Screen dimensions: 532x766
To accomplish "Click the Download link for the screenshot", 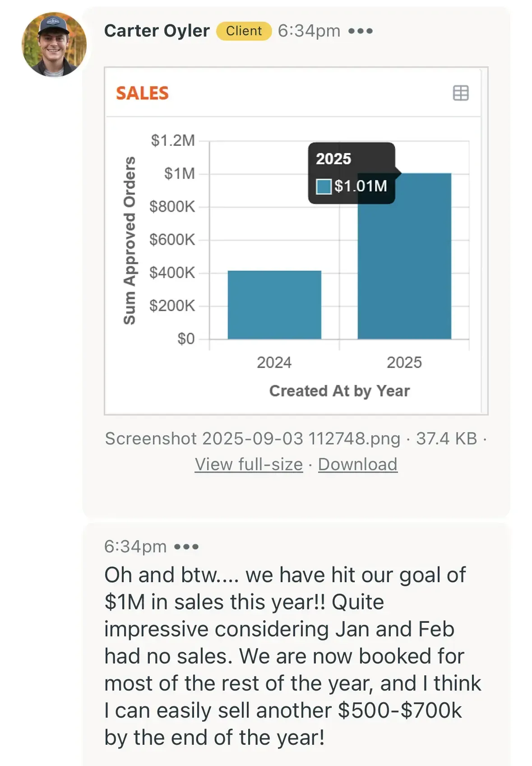I will pyautogui.click(x=357, y=464).
